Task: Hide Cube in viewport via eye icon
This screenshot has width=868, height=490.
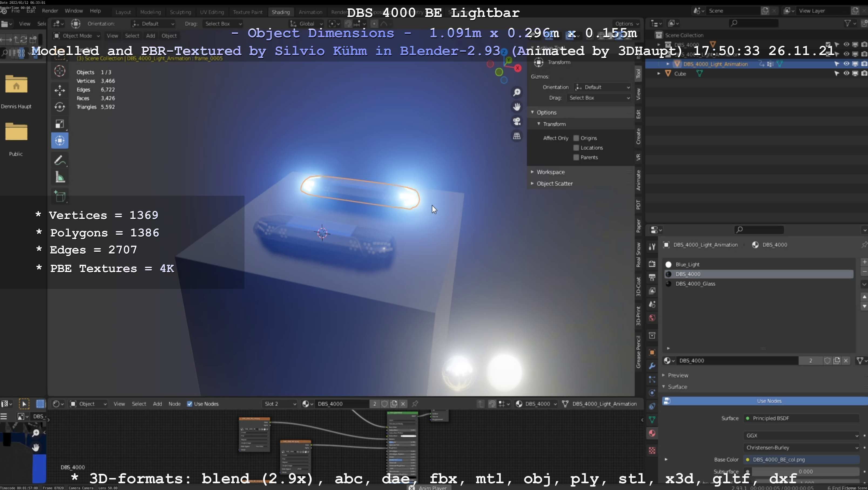Action: (x=846, y=73)
